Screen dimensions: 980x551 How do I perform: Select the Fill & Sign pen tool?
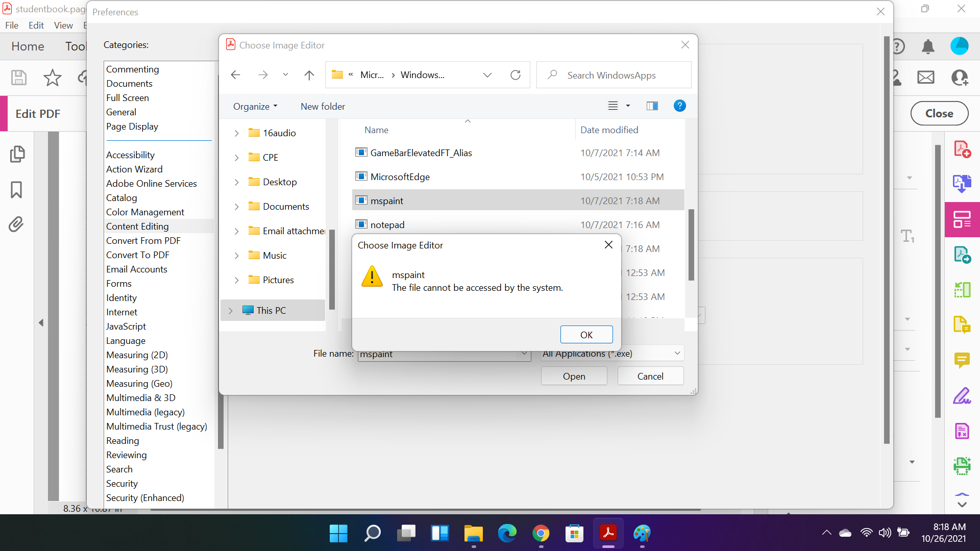tap(962, 396)
